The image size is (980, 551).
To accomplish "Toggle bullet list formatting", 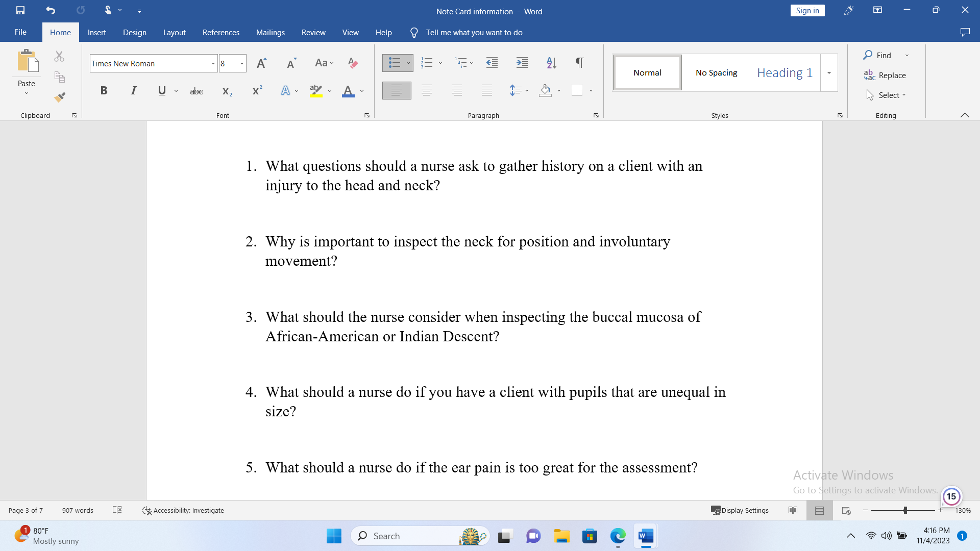I will (x=394, y=63).
